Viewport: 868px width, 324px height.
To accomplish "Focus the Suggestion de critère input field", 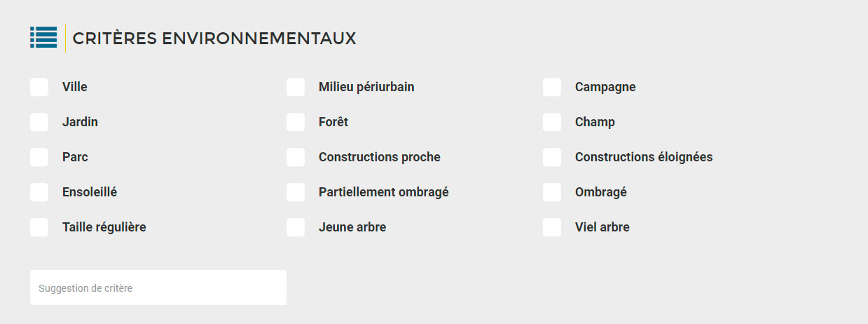I will point(158,288).
